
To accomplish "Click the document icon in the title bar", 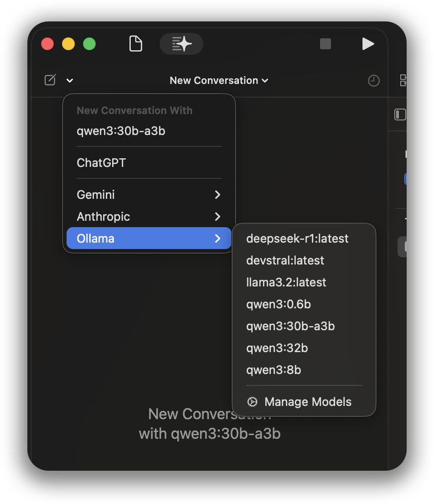I will [x=135, y=43].
